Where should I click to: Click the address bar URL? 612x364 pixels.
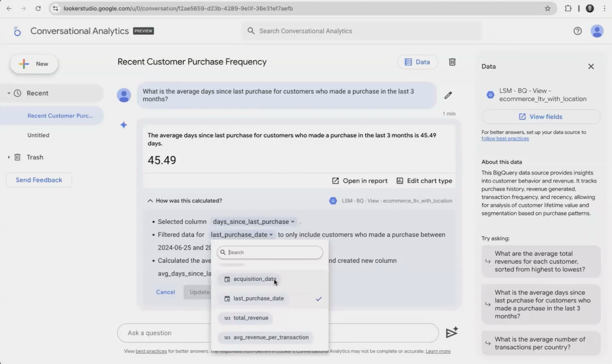(x=178, y=8)
